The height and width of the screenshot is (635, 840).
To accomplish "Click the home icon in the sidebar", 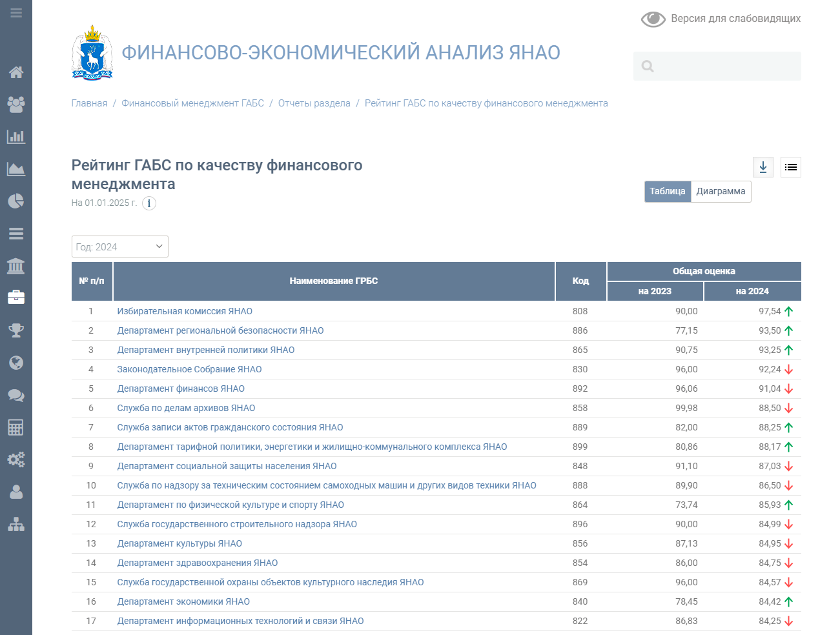I will tap(16, 72).
